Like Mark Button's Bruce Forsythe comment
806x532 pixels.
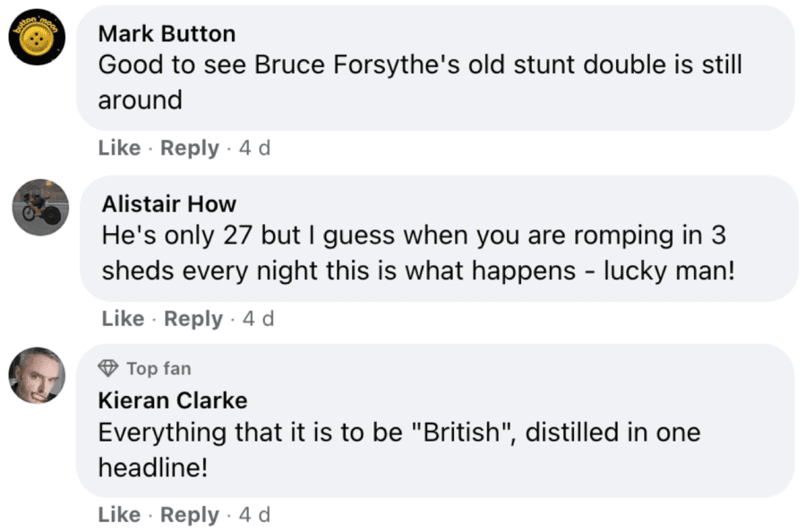[120, 149]
